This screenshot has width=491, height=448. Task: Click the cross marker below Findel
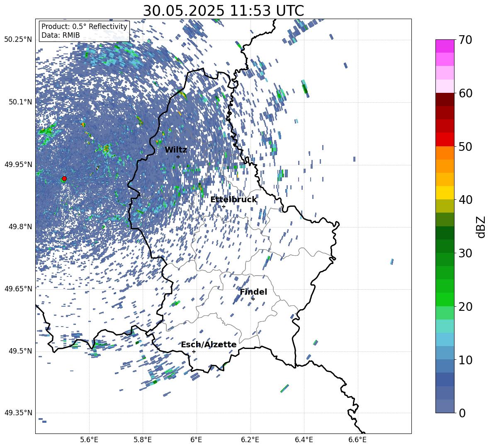253,299
